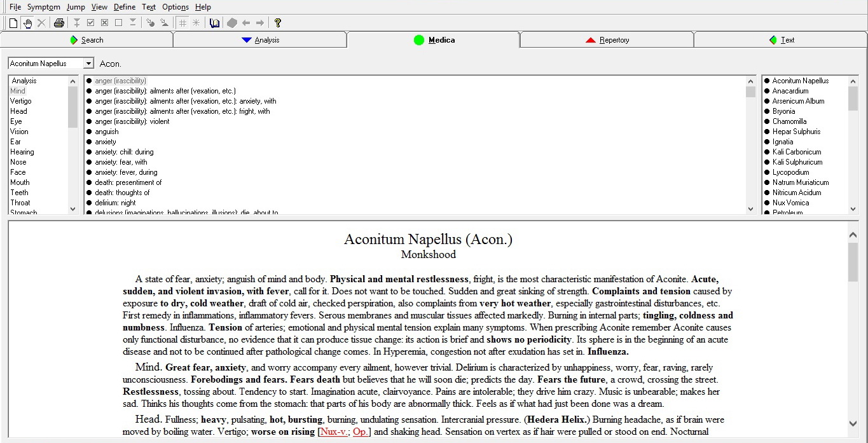
Task: Click the open book toolbar icon
Action: [x=214, y=23]
